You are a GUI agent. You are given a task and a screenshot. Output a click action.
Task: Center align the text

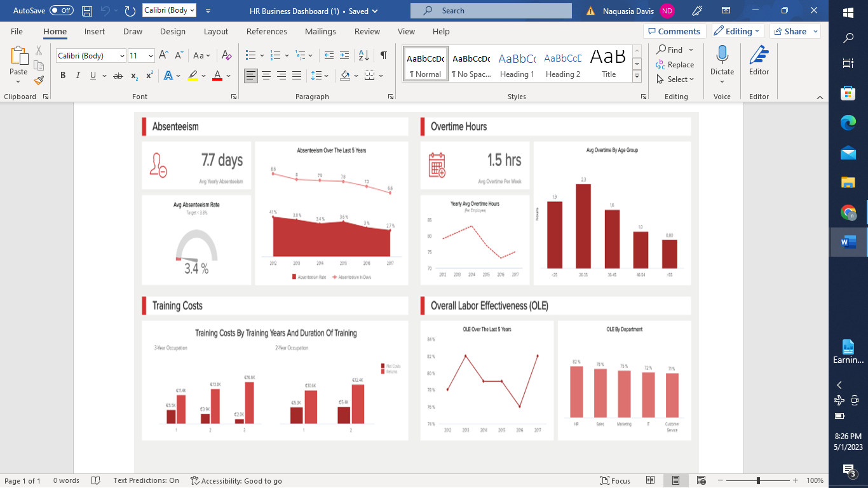[x=266, y=76]
